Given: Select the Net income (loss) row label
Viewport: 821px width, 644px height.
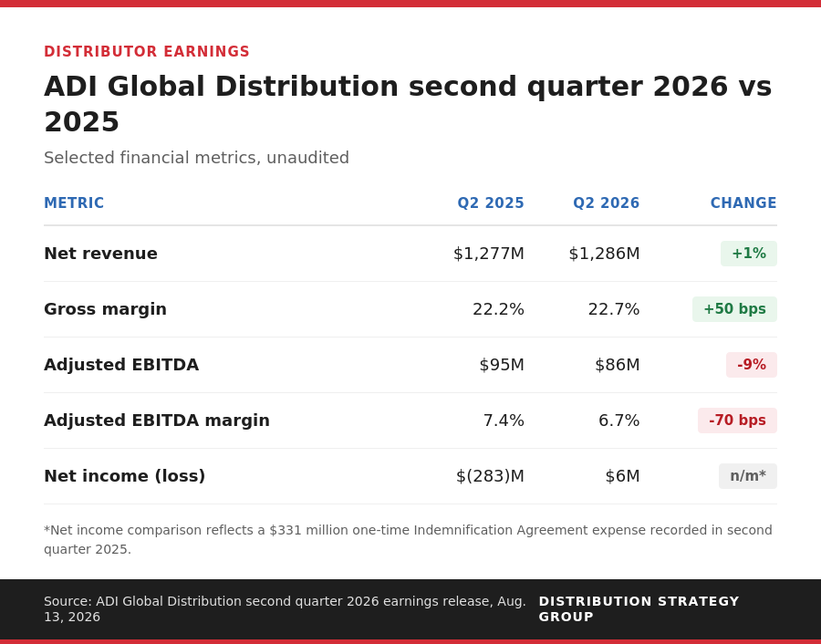Looking at the screenshot, I should click(x=125, y=476).
